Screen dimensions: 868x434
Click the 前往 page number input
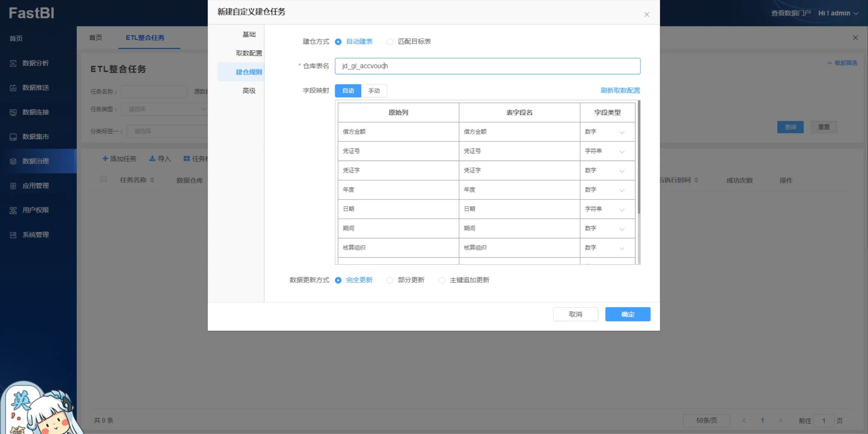824,420
